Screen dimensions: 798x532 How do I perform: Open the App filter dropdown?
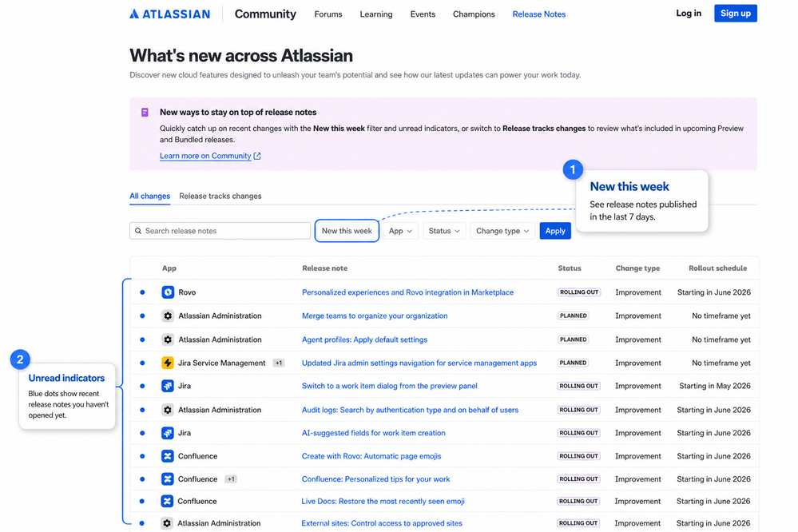[x=400, y=231]
